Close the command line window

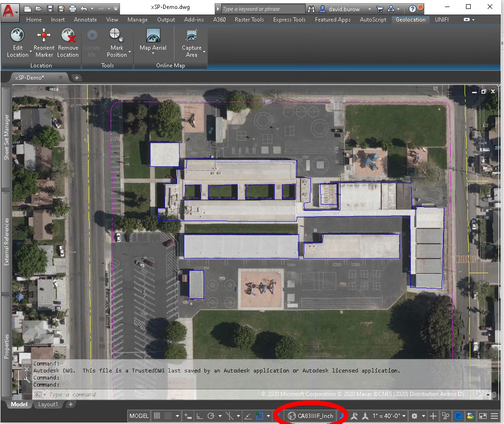pos(27,369)
